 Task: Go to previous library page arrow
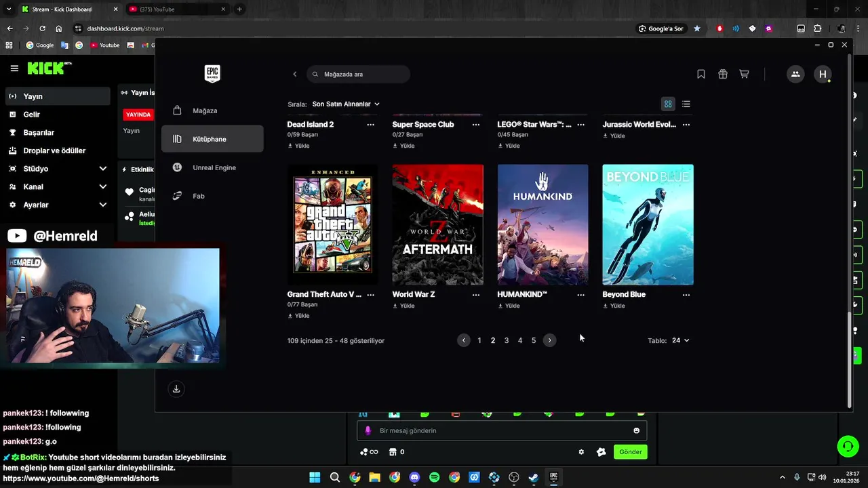[x=464, y=340]
